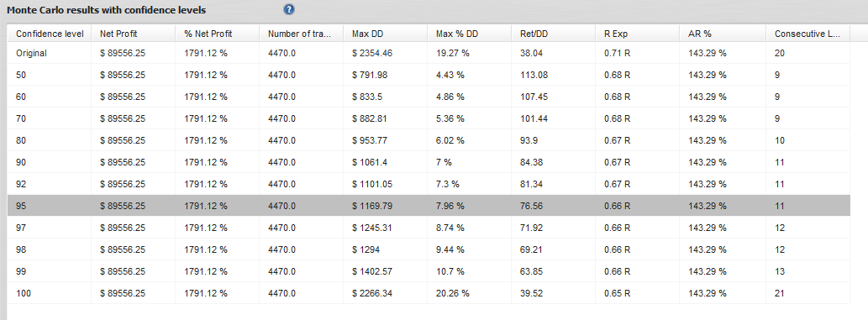Select the AR % column header
Screen dimensions: 868x320
coord(723,34)
